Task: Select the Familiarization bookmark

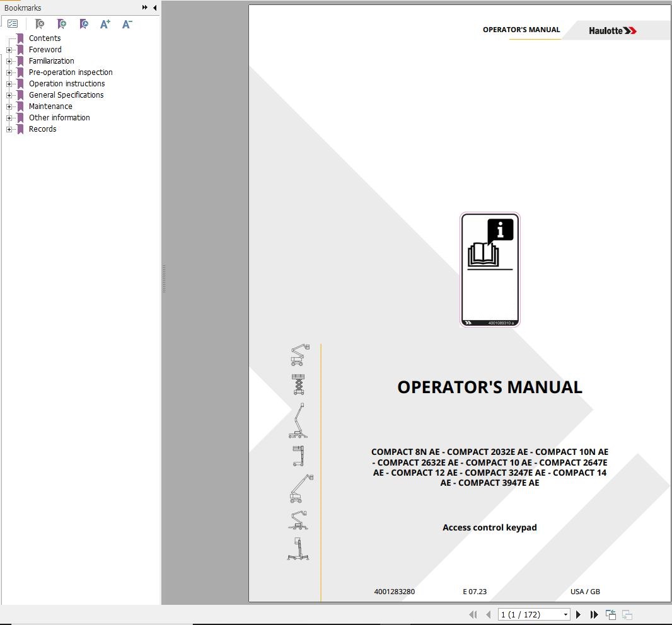Action: [x=52, y=61]
